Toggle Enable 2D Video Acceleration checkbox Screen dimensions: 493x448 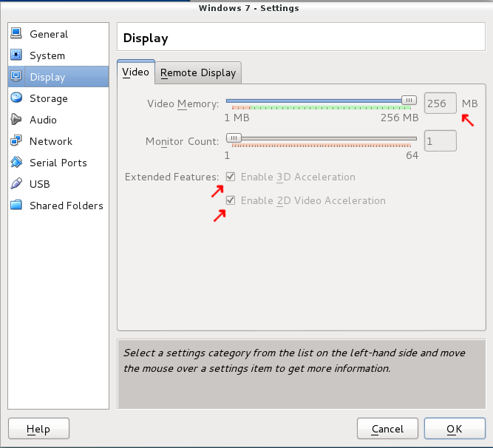(x=231, y=200)
